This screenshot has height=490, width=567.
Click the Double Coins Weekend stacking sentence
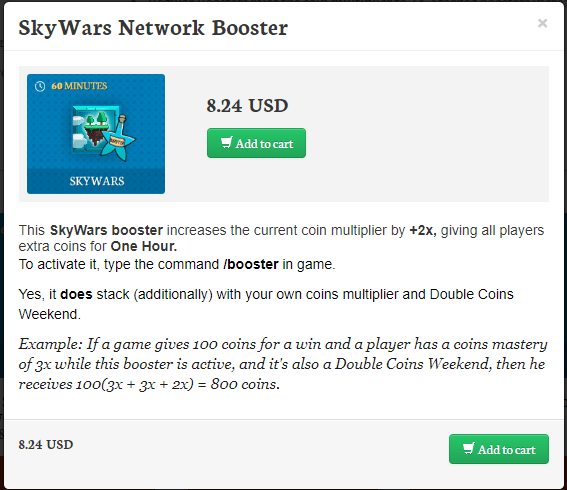(266, 304)
